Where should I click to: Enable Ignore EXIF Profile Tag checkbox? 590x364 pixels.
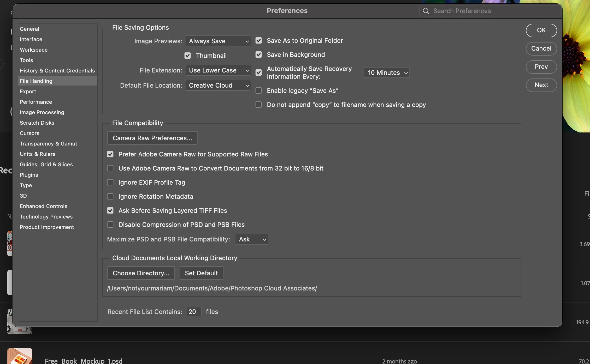110,182
